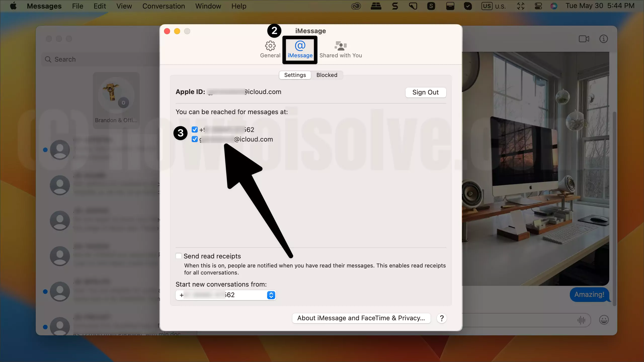The height and width of the screenshot is (362, 644).
Task: Click the date and time in the menu bar
Action: 600,6
